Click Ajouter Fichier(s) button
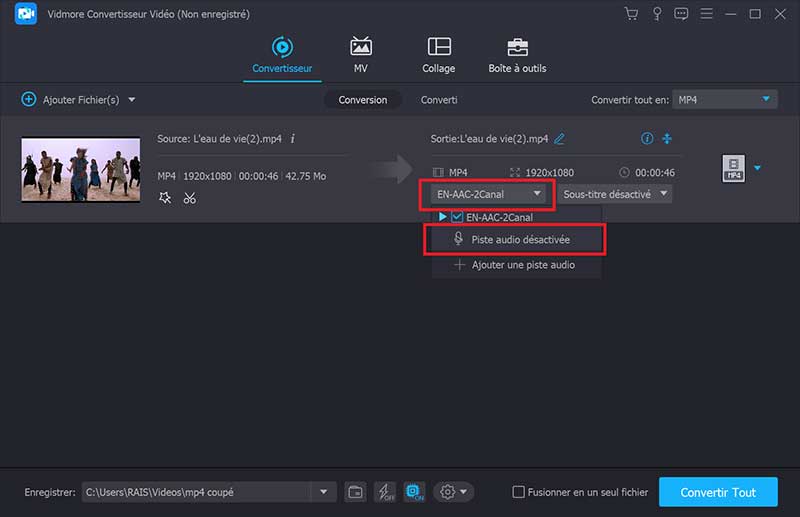This screenshot has height=517, width=800. pos(70,100)
